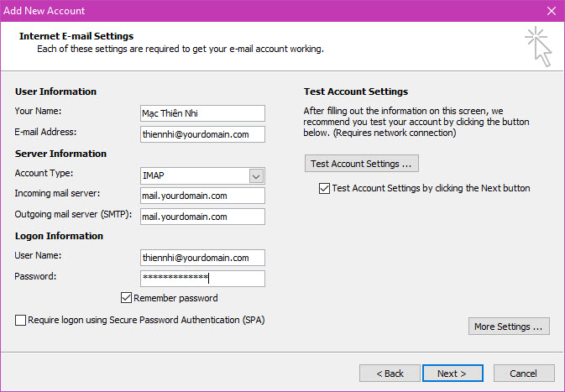Screen dimensions: 565x392
Task: Toggle the Remember password checkbox
Action: [x=127, y=298]
